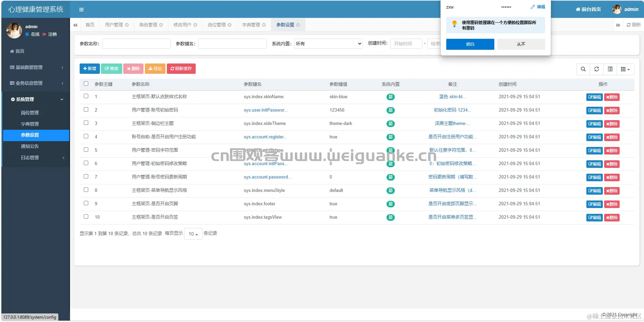Close the 修改用户 tab via its x icon
644x322 pixels.
pyautogui.click(x=195, y=25)
